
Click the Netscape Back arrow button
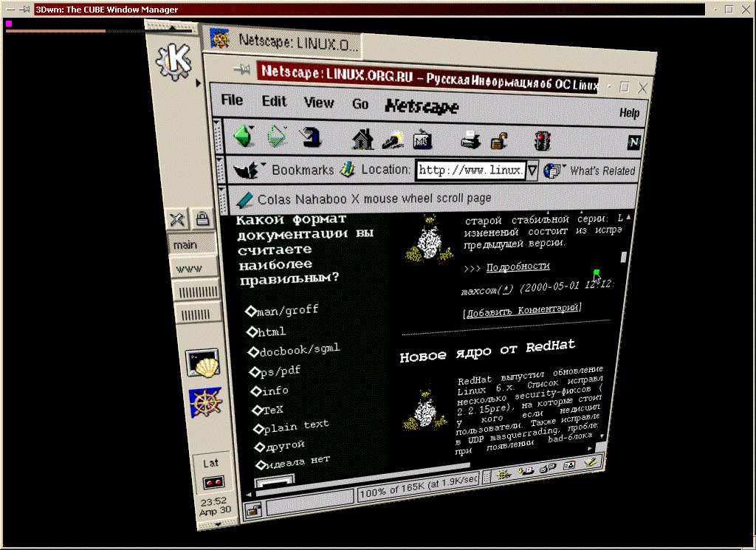click(244, 135)
